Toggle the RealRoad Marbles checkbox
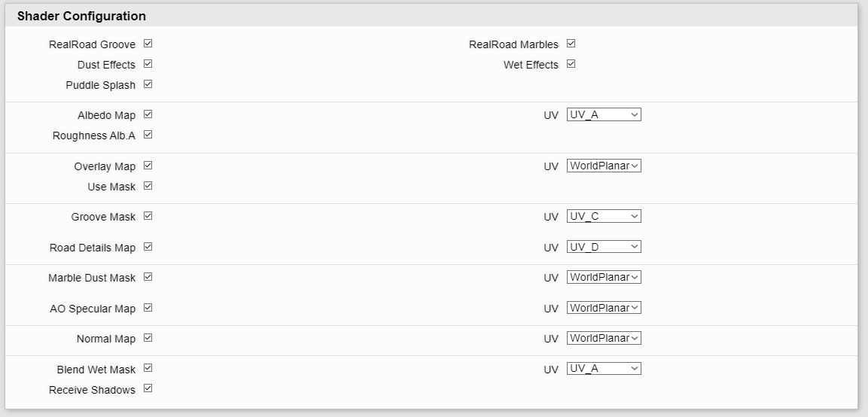The width and height of the screenshot is (868, 417). pos(571,43)
